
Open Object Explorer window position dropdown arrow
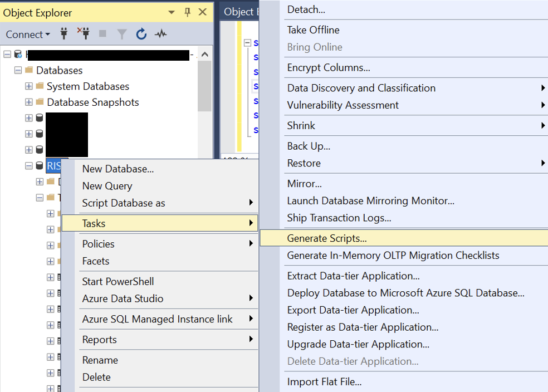[173, 12]
